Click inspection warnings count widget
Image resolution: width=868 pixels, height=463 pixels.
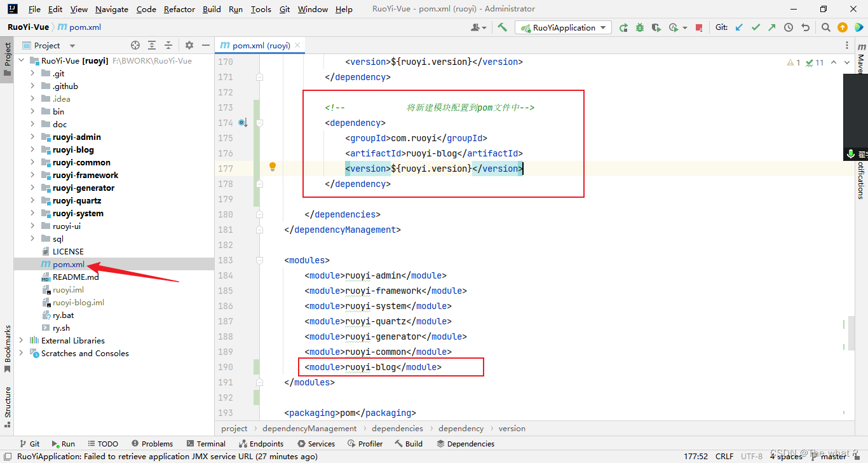coord(806,62)
